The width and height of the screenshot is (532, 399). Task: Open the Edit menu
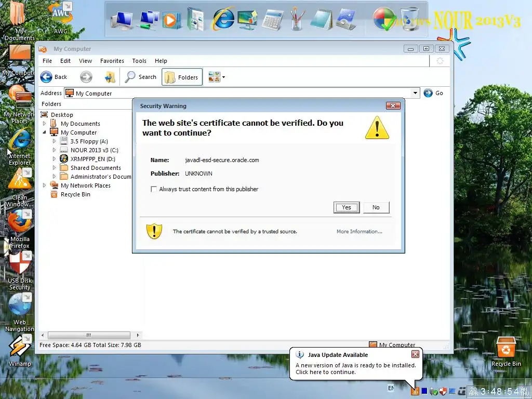coord(65,61)
